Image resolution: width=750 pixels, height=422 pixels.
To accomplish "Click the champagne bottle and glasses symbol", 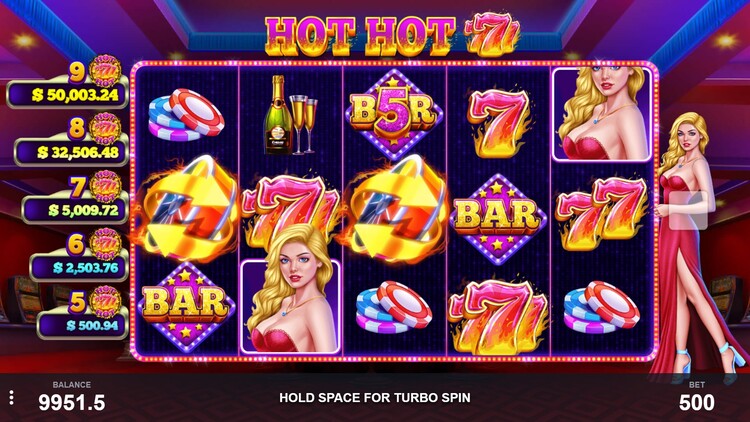I will tap(291, 115).
